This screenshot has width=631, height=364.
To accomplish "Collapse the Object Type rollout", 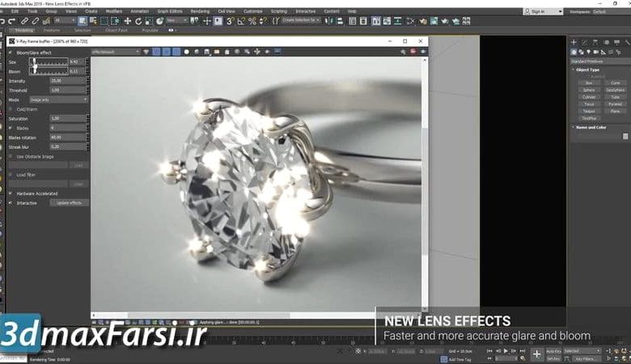I will [x=587, y=70].
